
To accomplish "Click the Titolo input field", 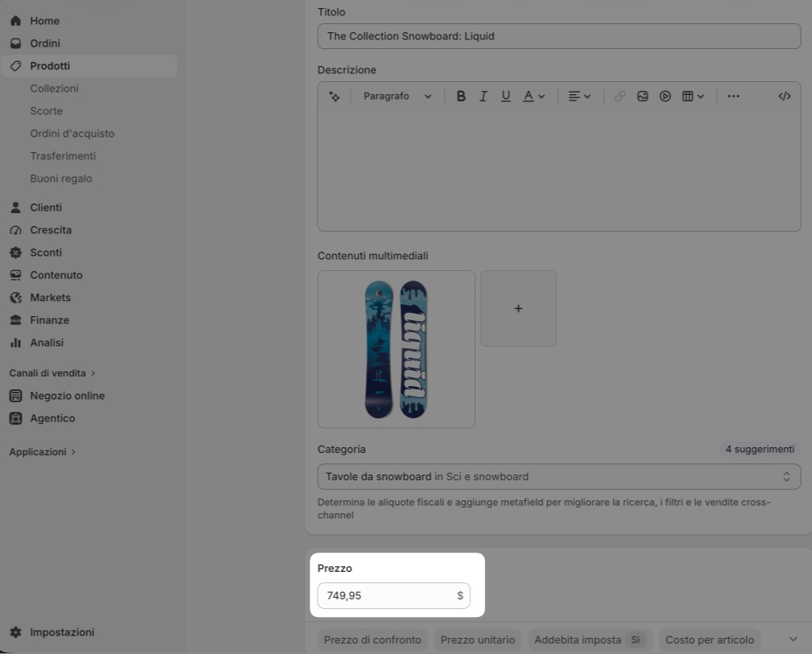I will coord(559,36).
